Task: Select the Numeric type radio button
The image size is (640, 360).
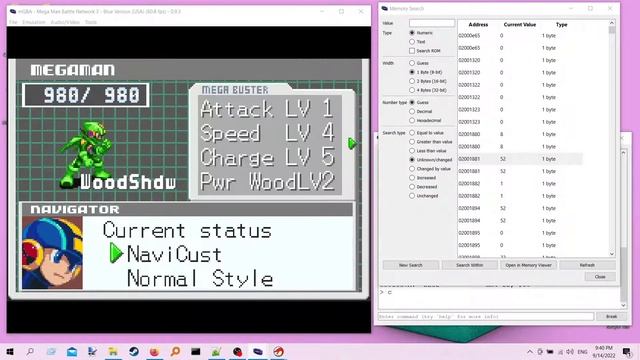Action: pos(412,33)
